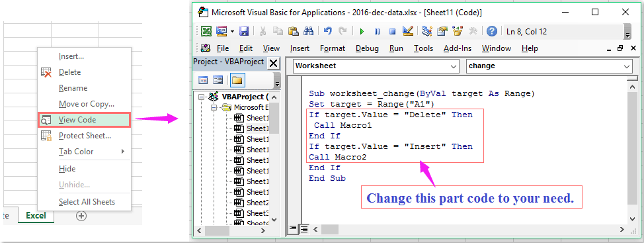Choose Delete from the sheet context menu
Viewport: 644px width, 243px height.
pos(84,72)
